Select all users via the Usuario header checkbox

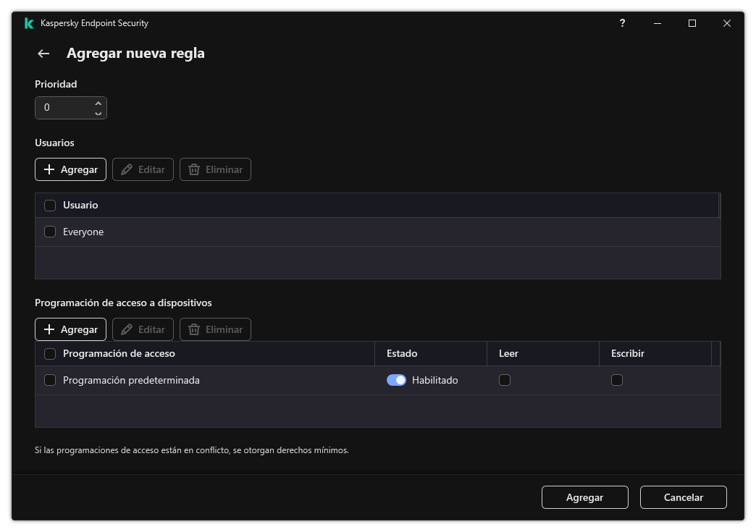click(50, 206)
